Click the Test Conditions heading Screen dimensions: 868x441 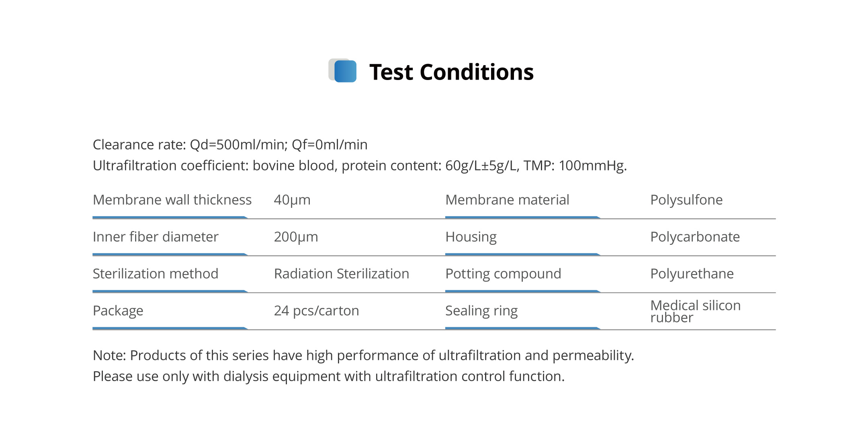[451, 72]
